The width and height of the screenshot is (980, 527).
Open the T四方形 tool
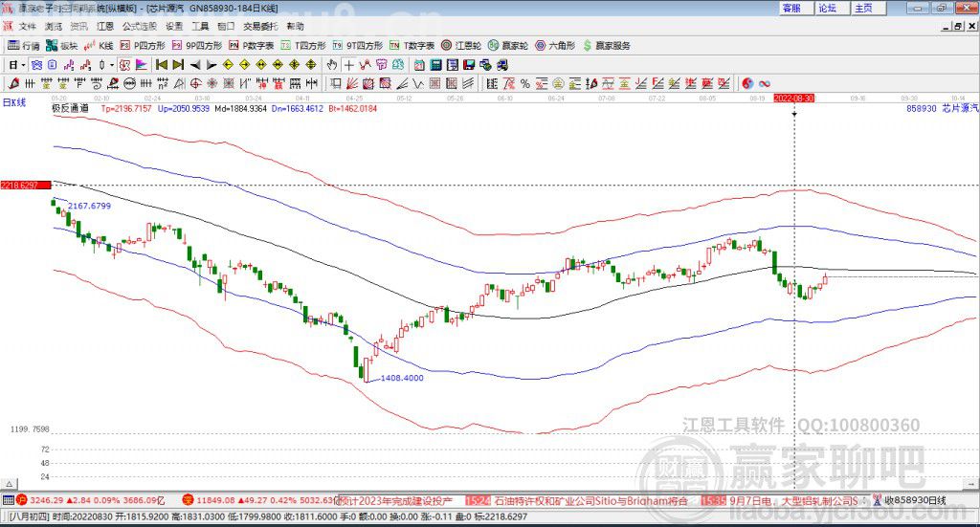[x=303, y=46]
